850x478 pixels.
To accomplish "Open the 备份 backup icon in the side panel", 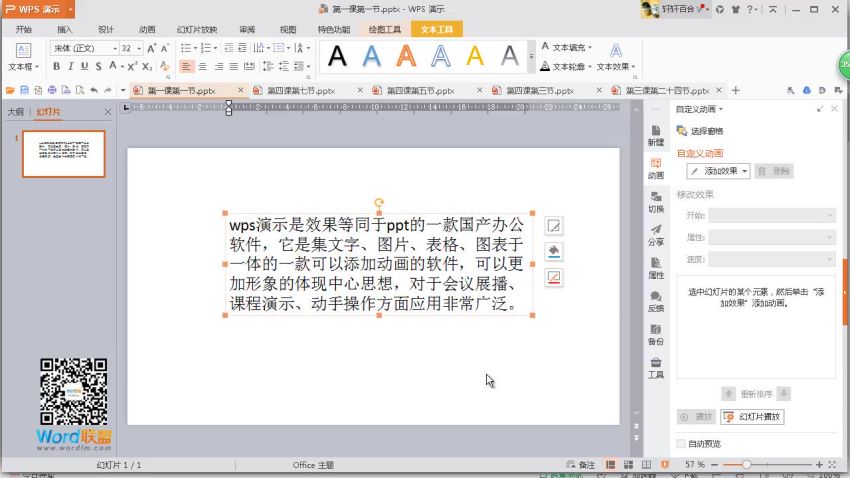I will pos(655,335).
